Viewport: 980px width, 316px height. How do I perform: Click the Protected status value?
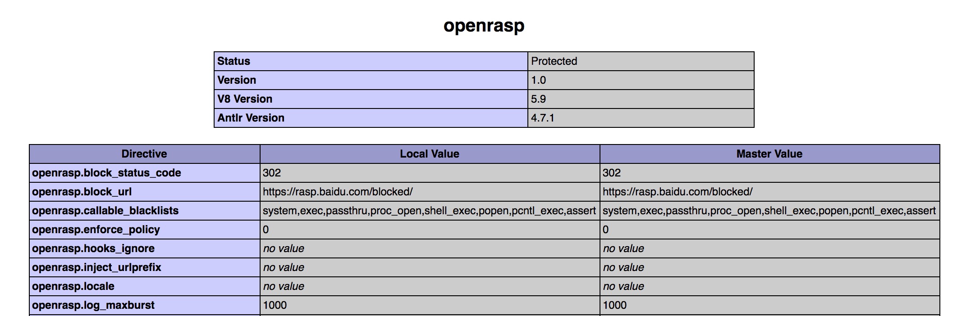[x=554, y=61]
